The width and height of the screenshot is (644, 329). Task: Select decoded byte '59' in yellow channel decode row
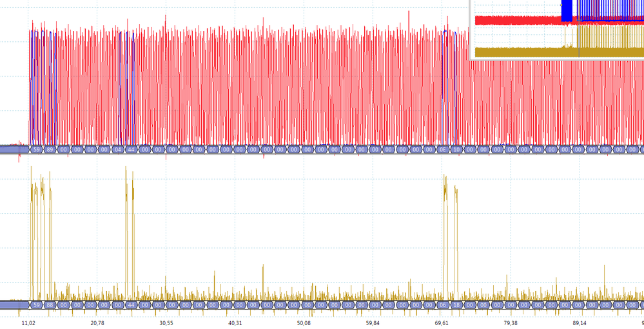[x=37, y=305]
